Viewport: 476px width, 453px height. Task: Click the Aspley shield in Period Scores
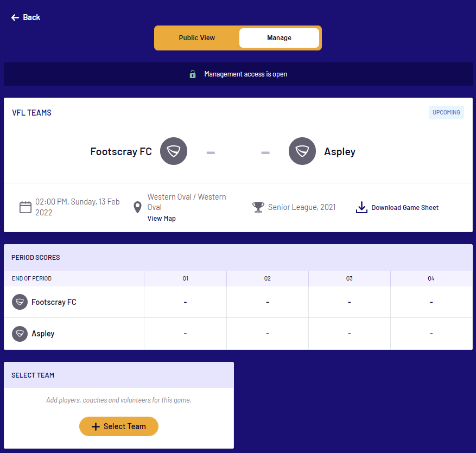tap(20, 334)
